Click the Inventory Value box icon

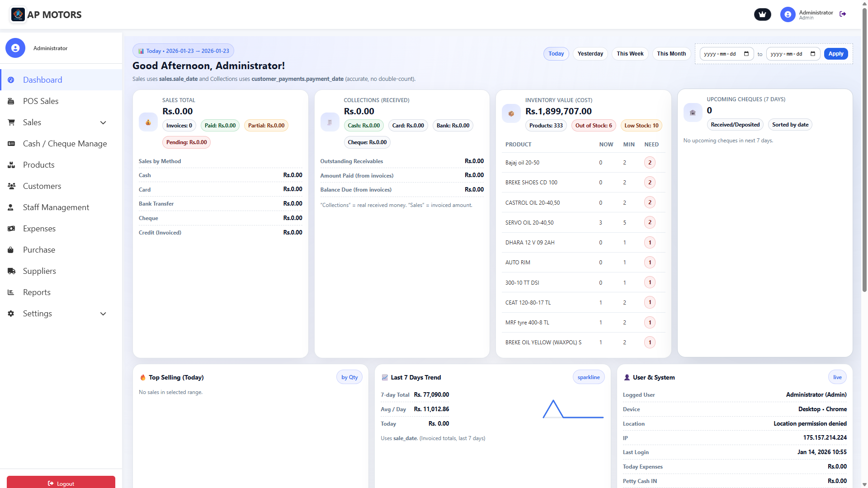(511, 113)
